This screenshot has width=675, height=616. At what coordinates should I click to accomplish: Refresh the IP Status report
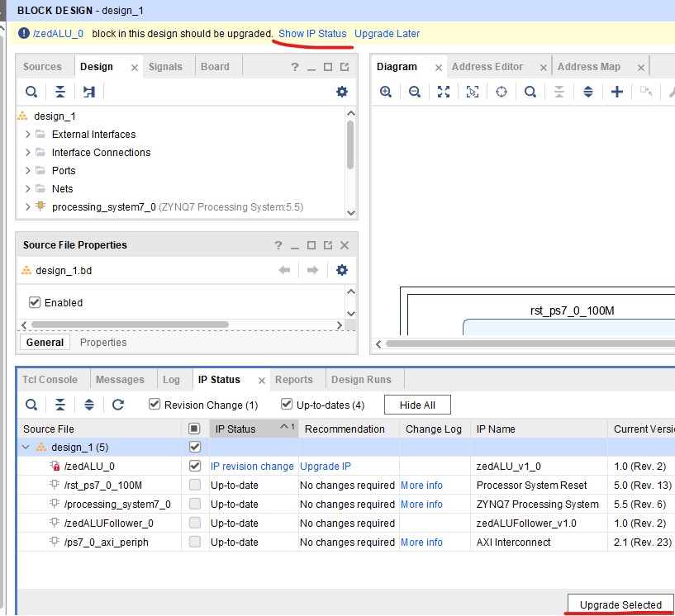point(118,405)
